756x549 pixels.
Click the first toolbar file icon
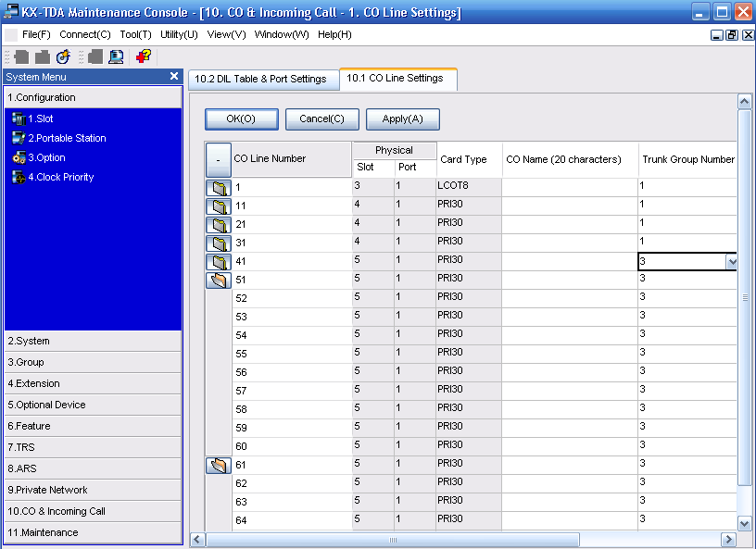pyautogui.click(x=21, y=56)
